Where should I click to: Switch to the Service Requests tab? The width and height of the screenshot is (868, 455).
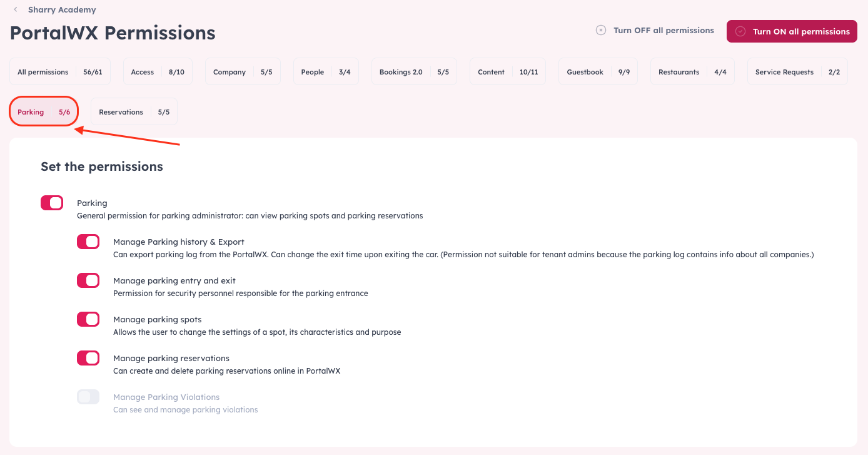pyautogui.click(x=797, y=72)
